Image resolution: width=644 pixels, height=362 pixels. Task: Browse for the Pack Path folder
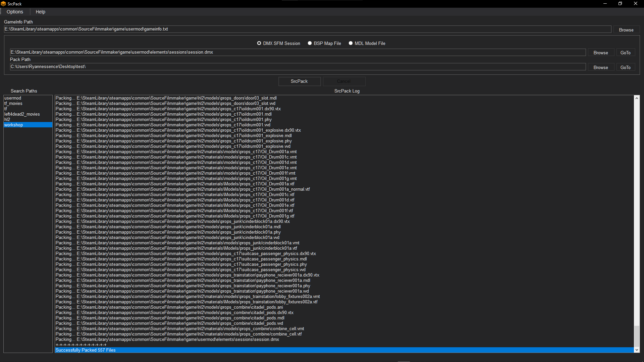coord(600,67)
